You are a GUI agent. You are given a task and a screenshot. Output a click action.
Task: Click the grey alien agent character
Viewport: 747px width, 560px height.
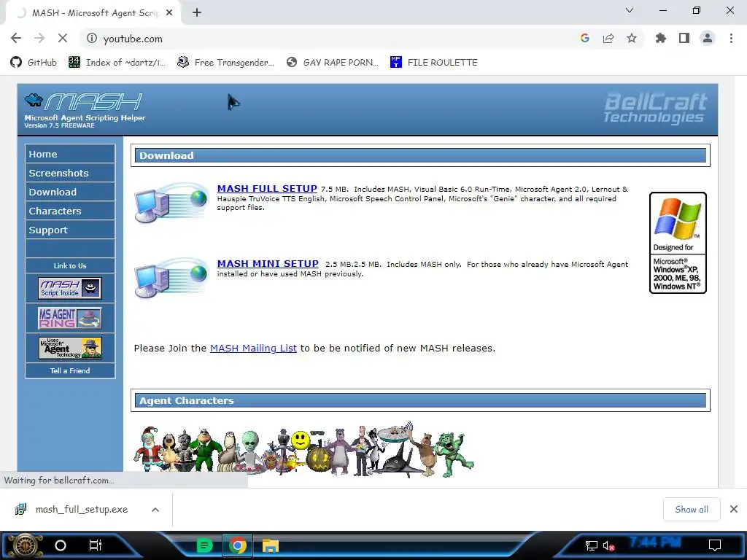249,450
